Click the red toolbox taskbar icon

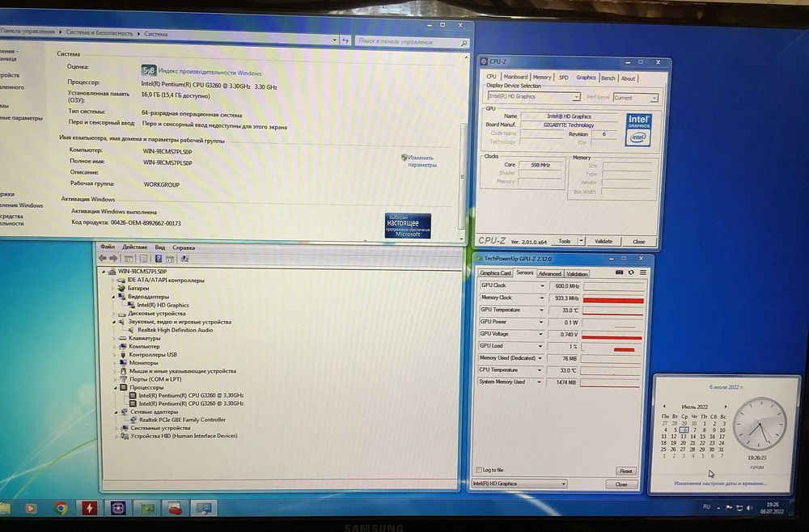tap(176, 509)
